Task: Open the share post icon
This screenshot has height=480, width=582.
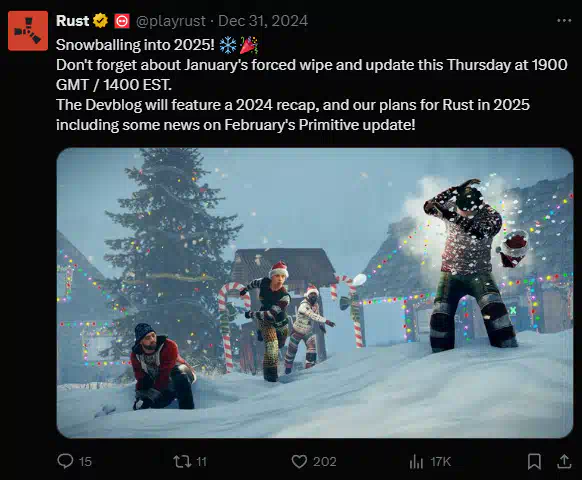Action: click(x=564, y=461)
